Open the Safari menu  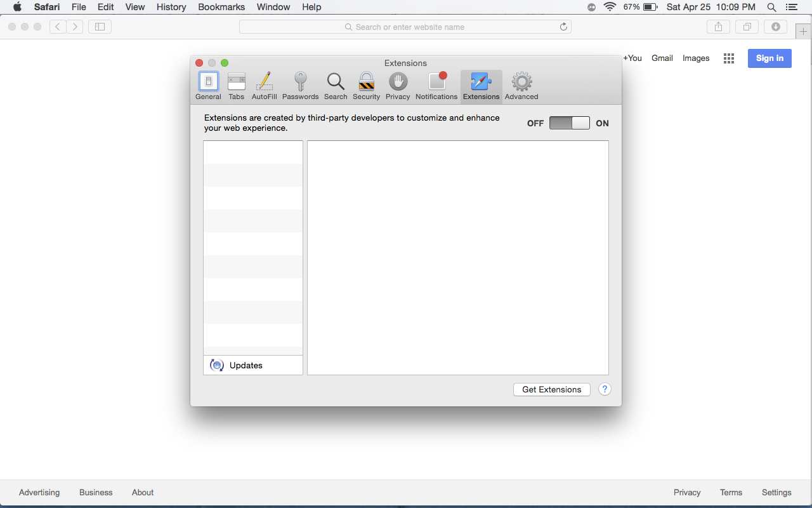47,7
